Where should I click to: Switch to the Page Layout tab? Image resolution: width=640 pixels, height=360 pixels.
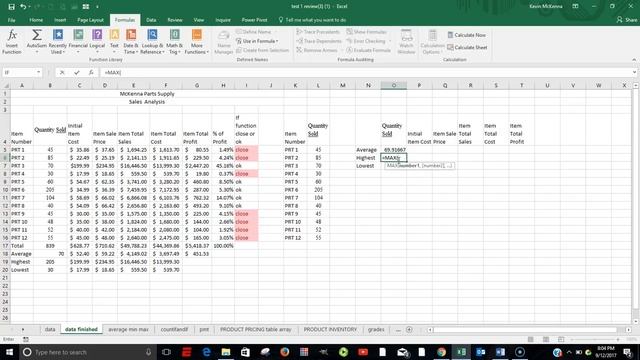[x=90, y=20]
